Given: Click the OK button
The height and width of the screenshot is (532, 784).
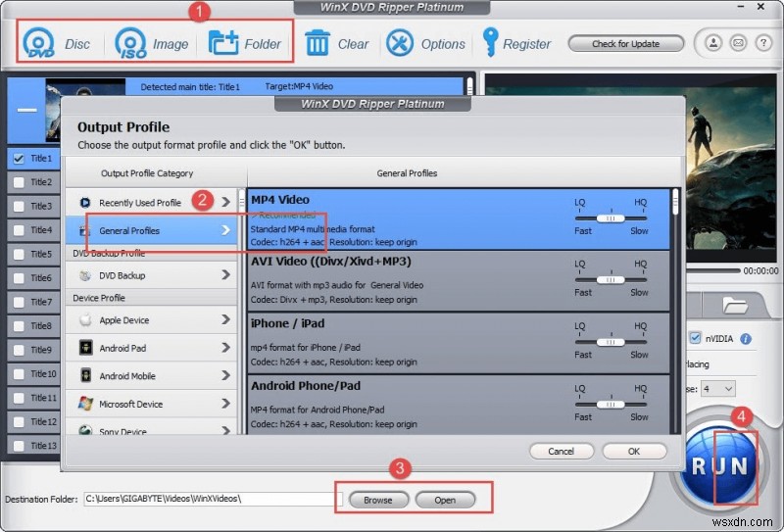Looking at the screenshot, I should point(634,451).
